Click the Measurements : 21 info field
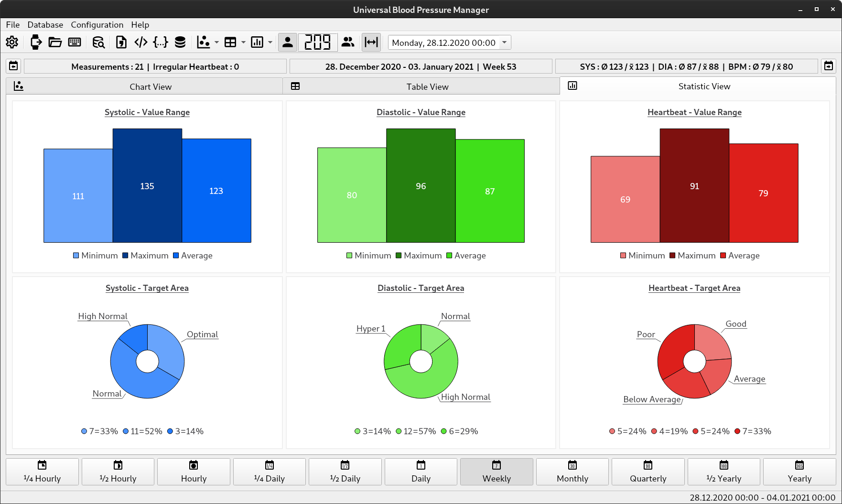Image resolution: width=842 pixels, height=504 pixels. [x=155, y=66]
